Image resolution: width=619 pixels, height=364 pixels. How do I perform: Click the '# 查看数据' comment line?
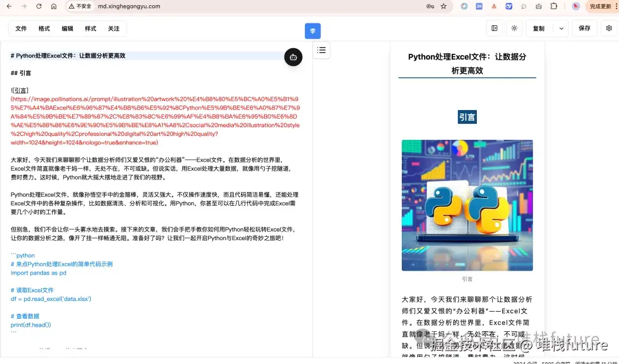tap(25, 316)
